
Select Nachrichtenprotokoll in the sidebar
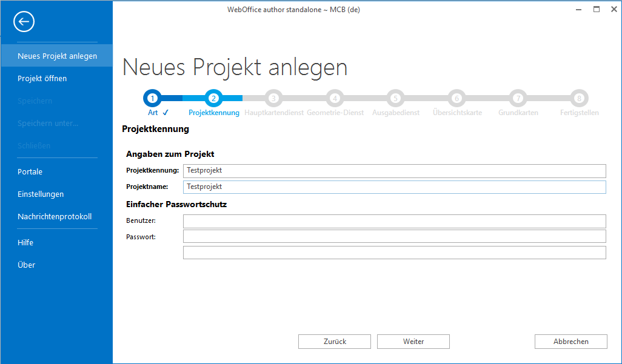coord(55,216)
